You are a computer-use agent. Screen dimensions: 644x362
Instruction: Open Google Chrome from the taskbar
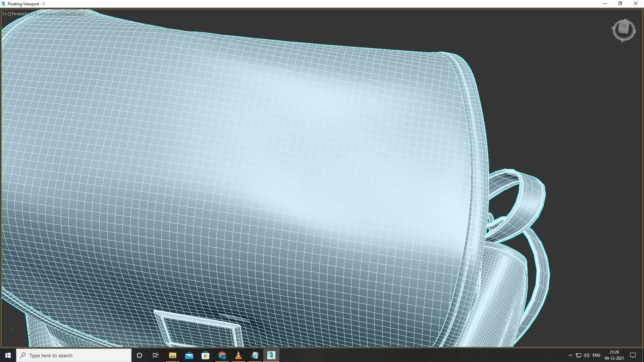pyautogui.click(x=222, y=355)
